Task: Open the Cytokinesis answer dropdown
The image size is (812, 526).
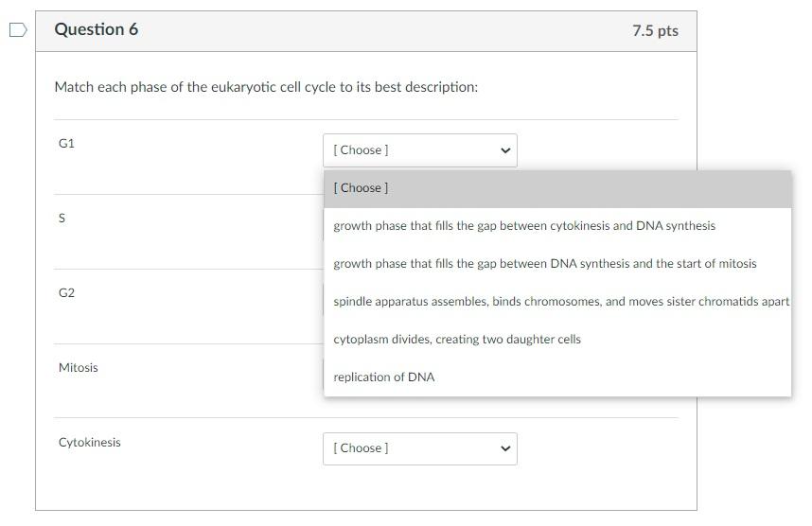Action: (419, 448)
